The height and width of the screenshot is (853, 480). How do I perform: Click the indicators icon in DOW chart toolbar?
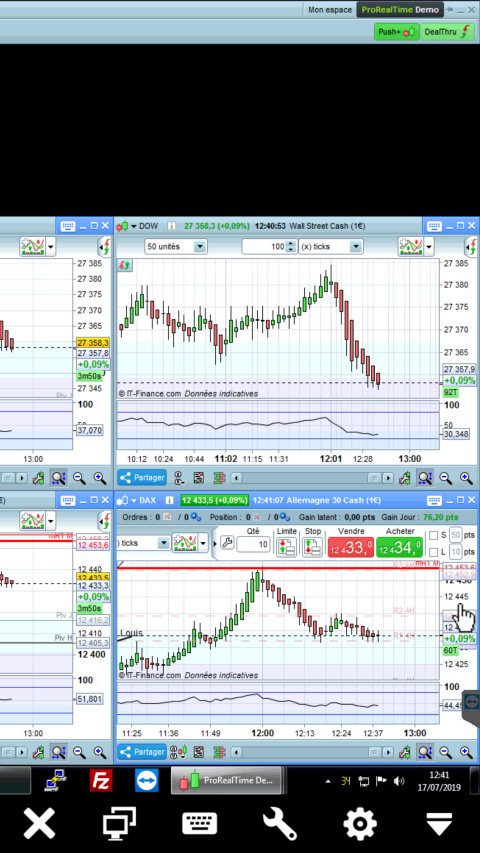point(411,246)
